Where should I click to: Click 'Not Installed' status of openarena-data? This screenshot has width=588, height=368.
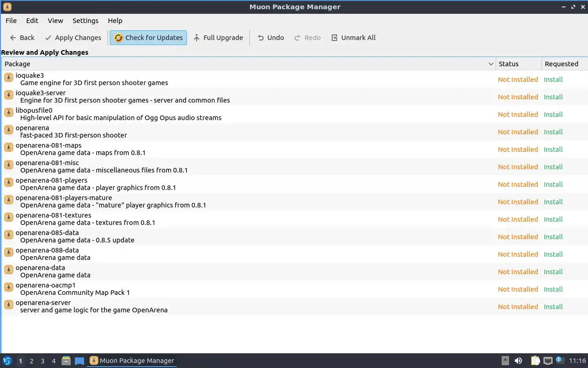(518, 272)
